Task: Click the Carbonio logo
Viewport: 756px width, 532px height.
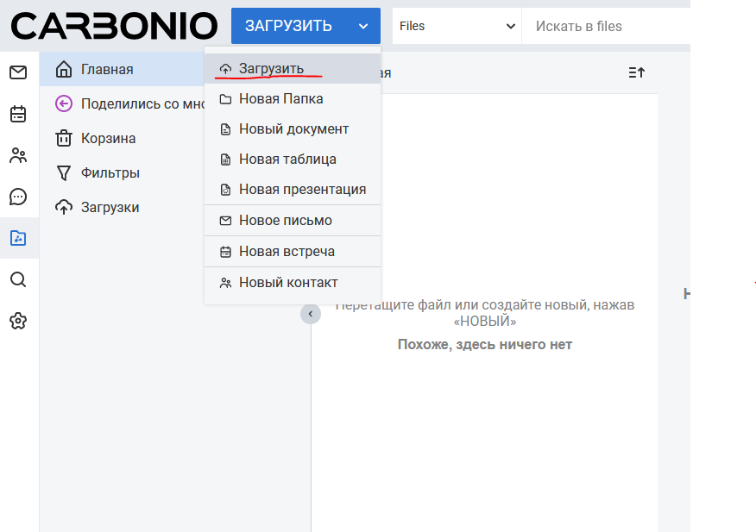Action: point(114,26)
